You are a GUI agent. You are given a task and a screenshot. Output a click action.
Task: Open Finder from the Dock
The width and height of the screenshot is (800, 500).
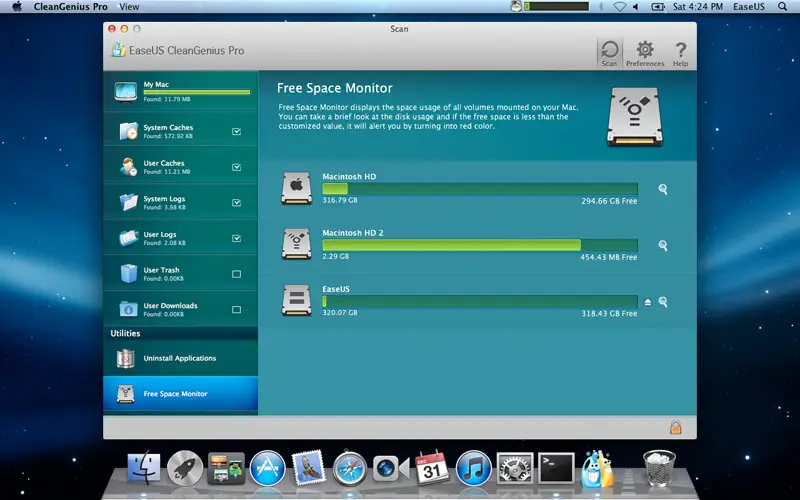(143, 468)
